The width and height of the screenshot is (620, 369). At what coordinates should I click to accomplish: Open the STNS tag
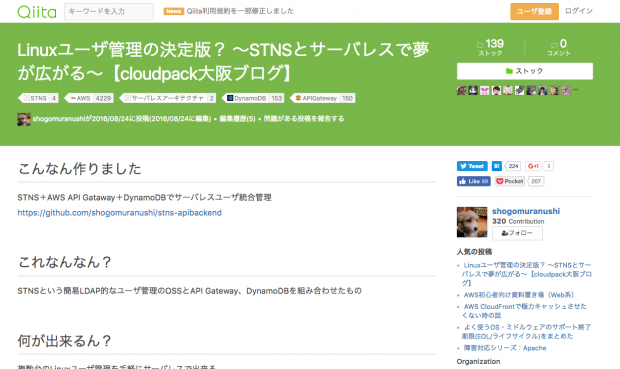click(x=38, y=98)
